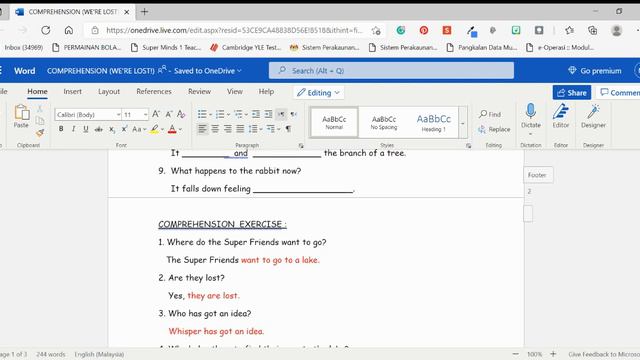Screen dimensions: 640x360
Task: Open the line spacing options
Action: [x=255, y=129]
